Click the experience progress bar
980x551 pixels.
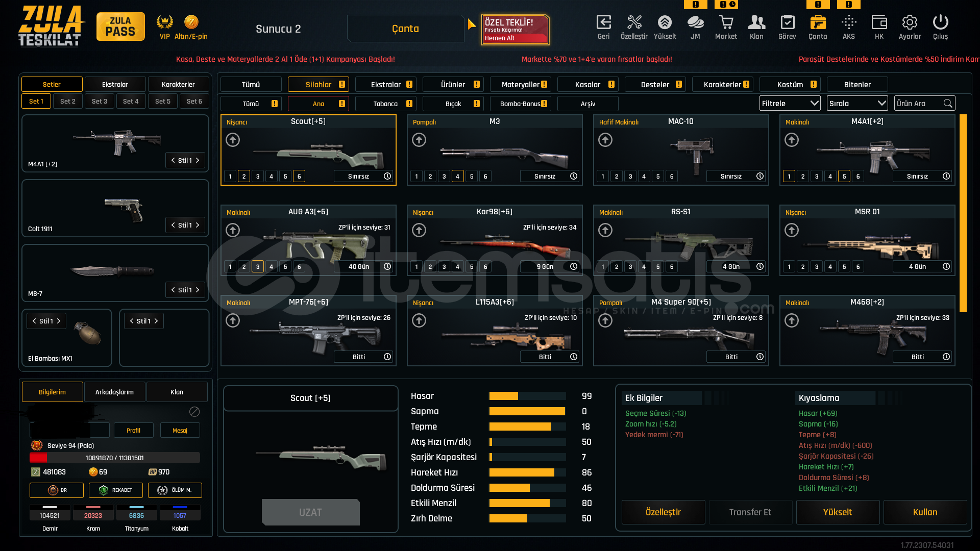pos(115,458)
